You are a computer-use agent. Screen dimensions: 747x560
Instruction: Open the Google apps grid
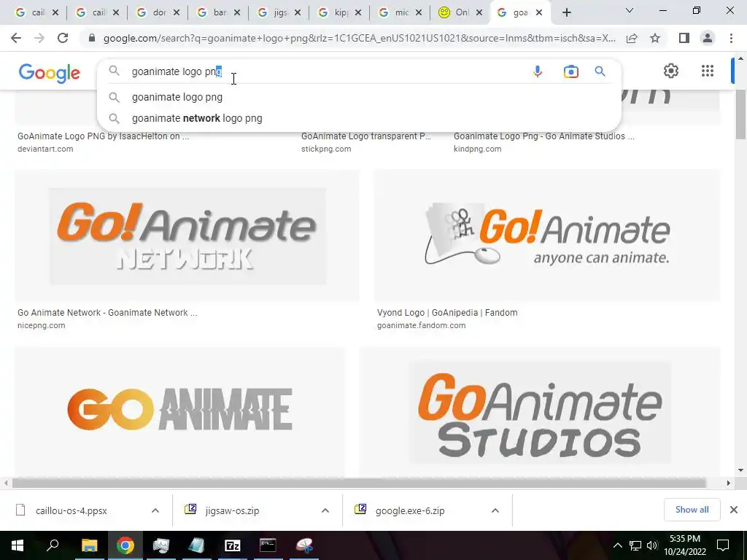click(x=708, y=71)
